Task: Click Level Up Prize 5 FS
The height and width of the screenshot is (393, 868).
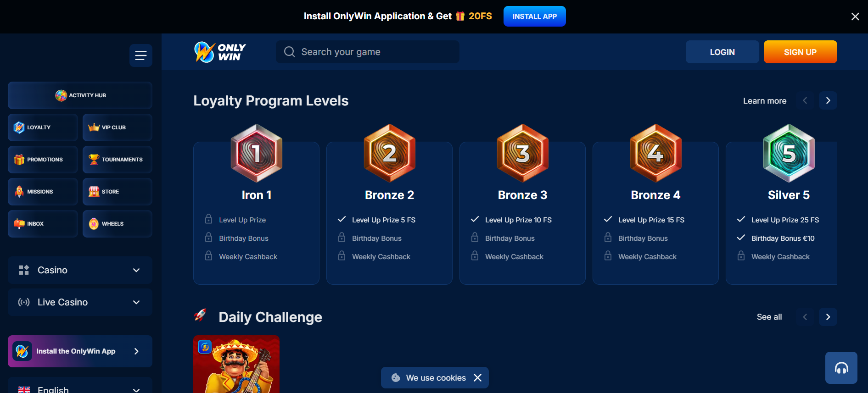Action: (x=384, y=220)
